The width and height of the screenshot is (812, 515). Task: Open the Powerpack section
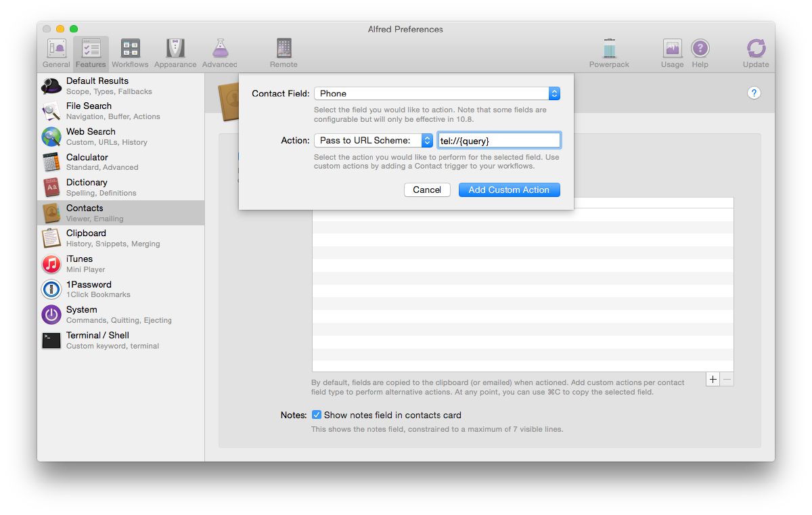coord(609,53)
